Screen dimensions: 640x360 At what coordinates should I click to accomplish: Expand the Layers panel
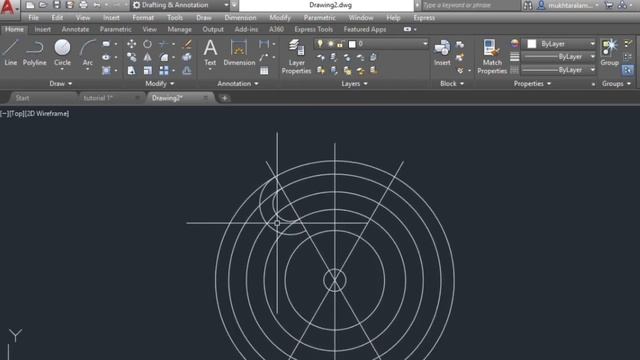[x=354, y=83]
